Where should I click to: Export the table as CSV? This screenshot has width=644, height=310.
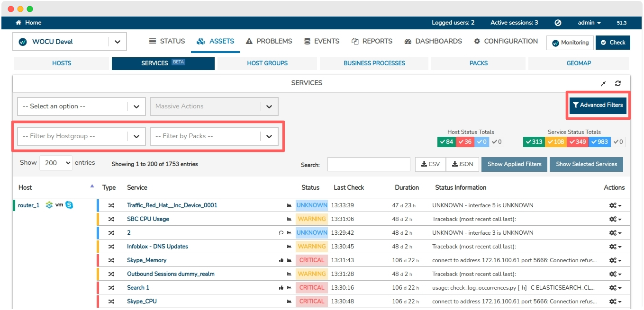click(430, 164)
